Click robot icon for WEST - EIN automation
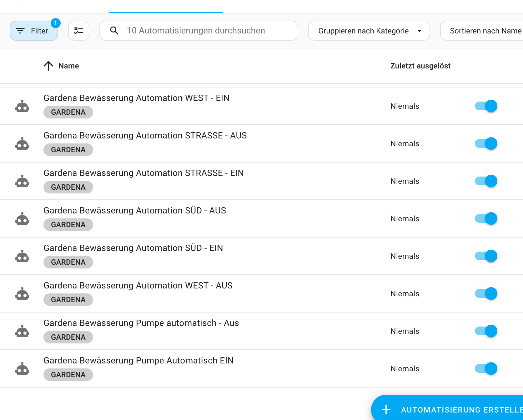This screenshot has height=420, width=523. tap(22, 106)
